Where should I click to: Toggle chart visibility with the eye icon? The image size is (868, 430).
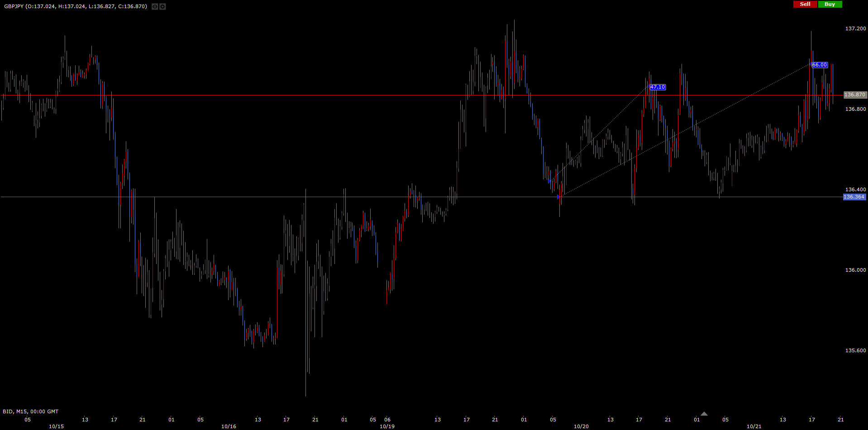pyautogui.click(x=155, y=7)
